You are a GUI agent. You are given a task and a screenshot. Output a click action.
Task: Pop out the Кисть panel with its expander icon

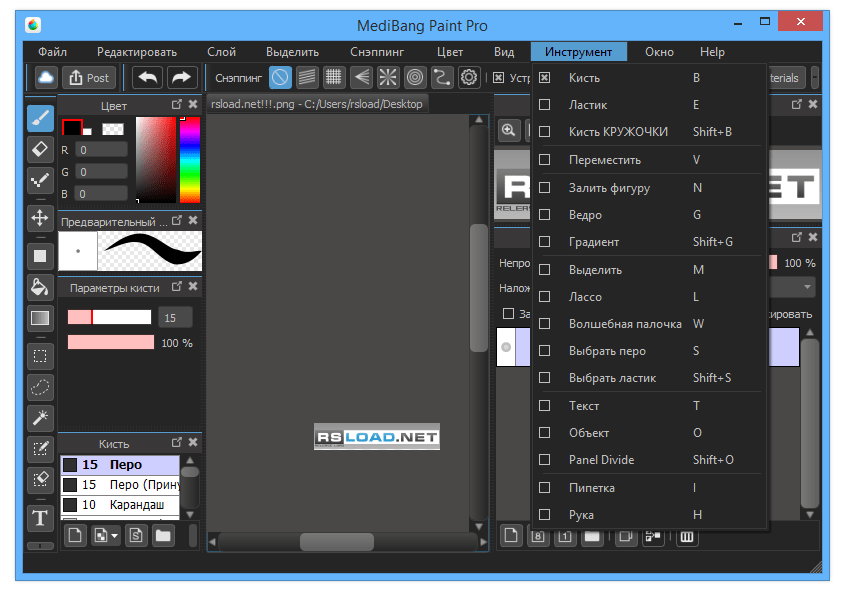pyautogui.click(x=177, y=443)
